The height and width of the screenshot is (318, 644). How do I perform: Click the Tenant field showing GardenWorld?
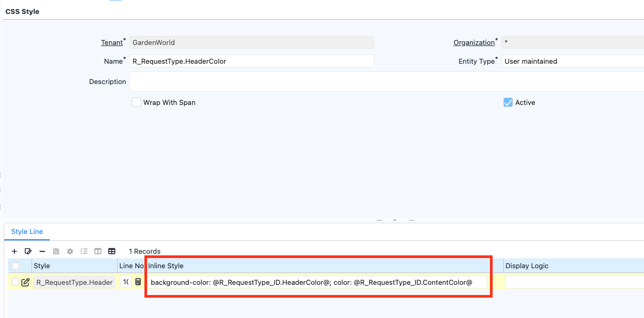[x=252, y=42]
